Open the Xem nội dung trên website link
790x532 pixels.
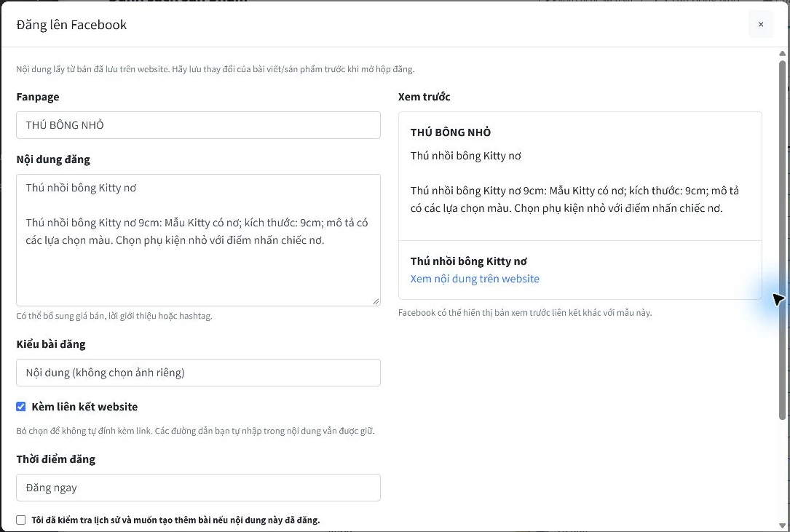coord(475,279)
